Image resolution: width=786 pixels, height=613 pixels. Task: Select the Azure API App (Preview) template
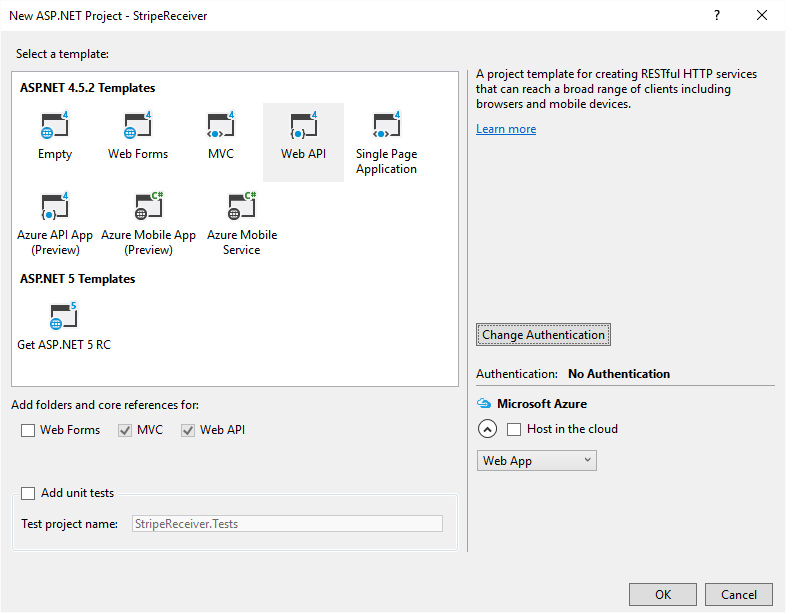[55, 224]
